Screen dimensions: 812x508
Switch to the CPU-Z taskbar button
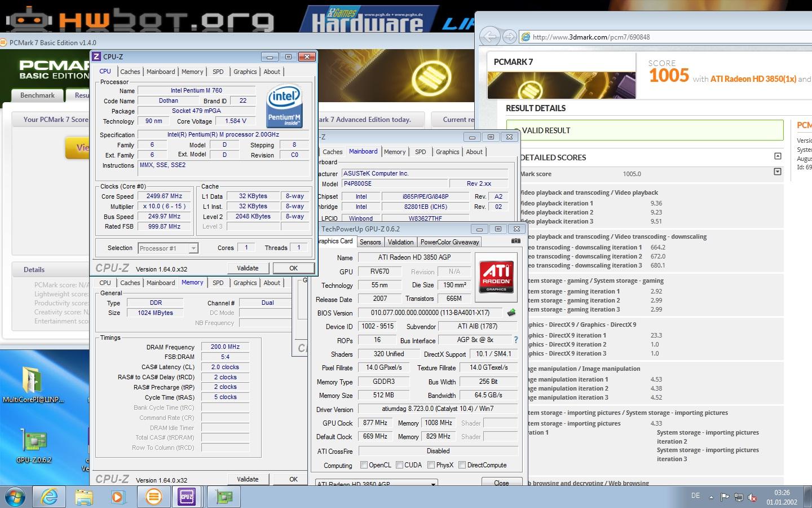[187, 497]
